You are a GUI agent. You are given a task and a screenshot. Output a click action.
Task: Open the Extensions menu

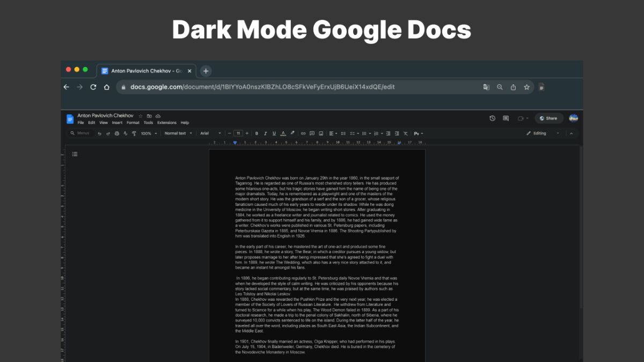(x=166, y=123)
